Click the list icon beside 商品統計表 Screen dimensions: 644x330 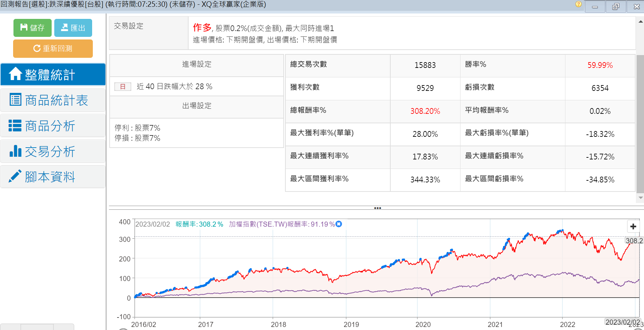click(16, 100)
